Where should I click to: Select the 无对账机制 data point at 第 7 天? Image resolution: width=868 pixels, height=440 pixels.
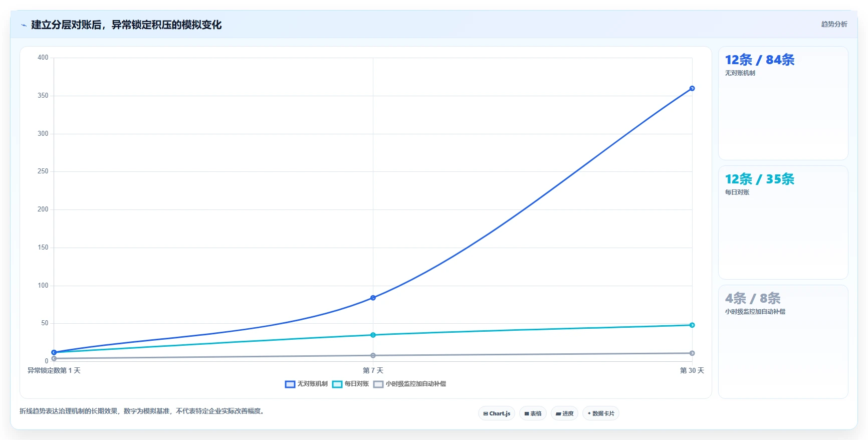point(373,298)
